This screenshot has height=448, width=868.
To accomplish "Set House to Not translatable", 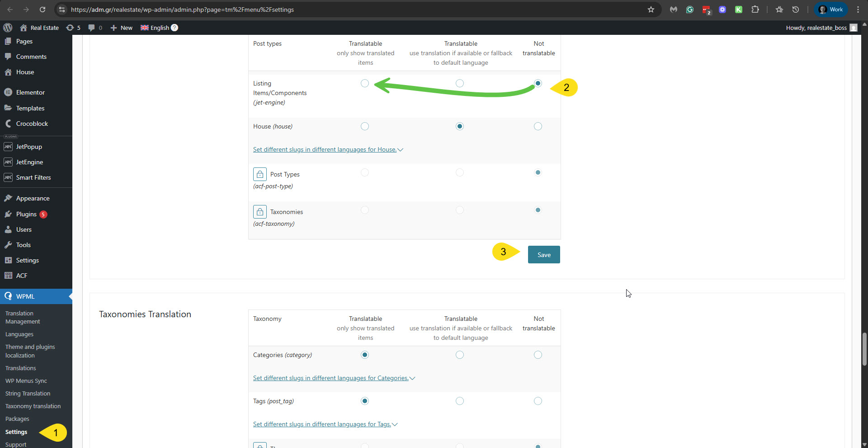I will point(538,126).
